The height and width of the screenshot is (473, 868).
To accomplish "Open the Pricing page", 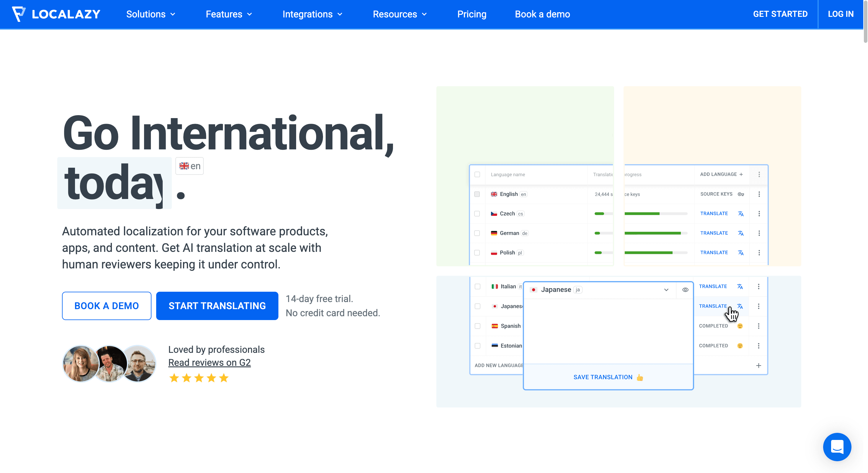I will tap(472, 14).
